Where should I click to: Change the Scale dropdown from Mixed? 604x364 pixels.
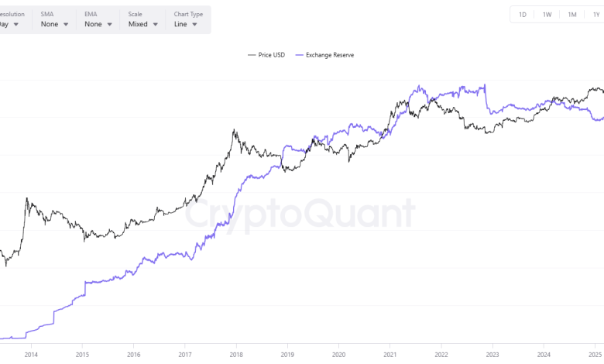(143, 24)
